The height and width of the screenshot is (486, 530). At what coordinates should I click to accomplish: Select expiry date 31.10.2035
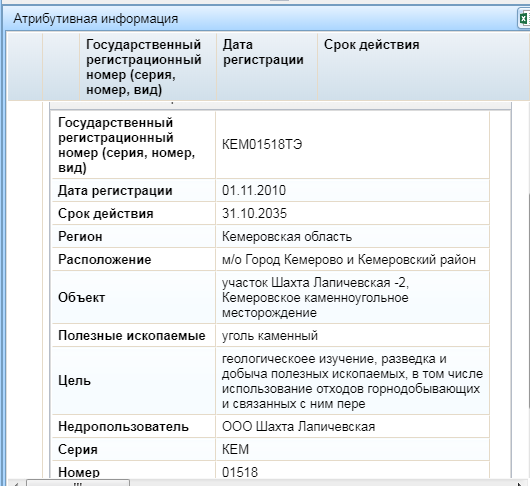[x=254, y=214]
